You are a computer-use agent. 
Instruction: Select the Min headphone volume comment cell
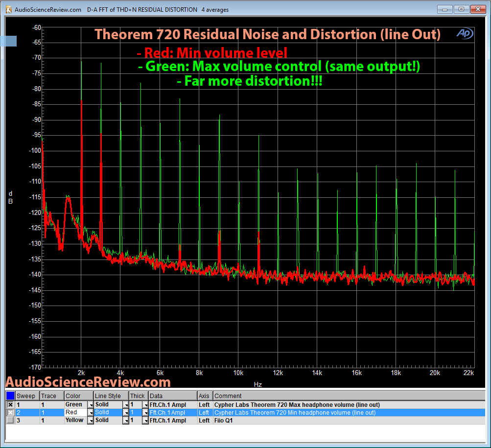coord(350,413)
